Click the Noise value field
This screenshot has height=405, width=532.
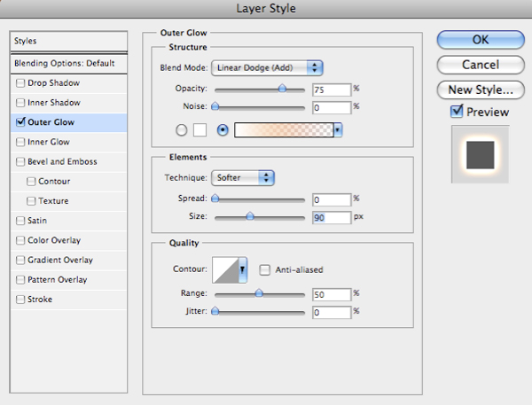click(x=332, y=108)
